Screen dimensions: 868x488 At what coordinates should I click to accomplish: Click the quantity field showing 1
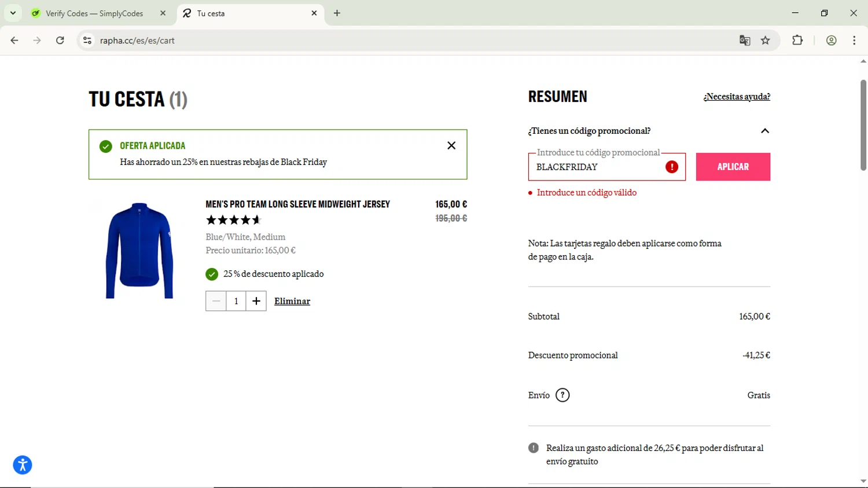coord(236,301)
